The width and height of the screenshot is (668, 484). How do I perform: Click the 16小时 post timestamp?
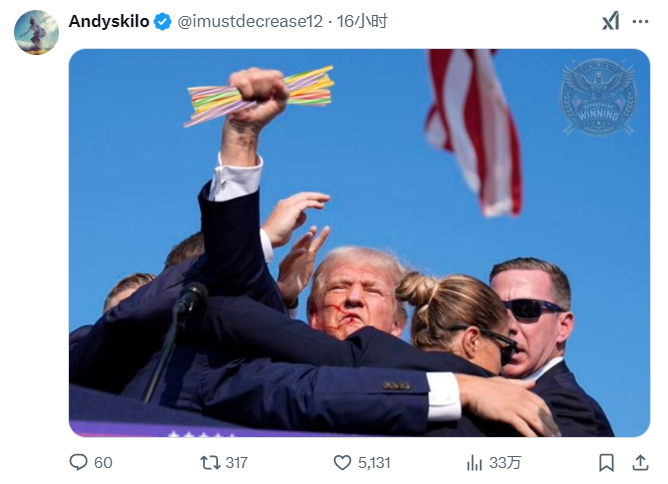click(362, 21)
